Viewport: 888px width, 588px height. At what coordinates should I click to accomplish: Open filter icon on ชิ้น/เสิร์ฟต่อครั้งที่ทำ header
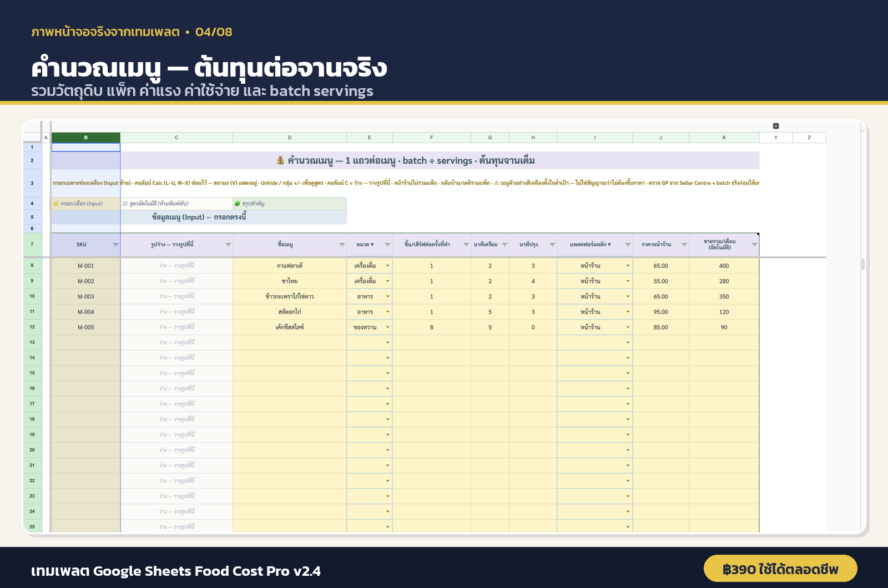466,245
